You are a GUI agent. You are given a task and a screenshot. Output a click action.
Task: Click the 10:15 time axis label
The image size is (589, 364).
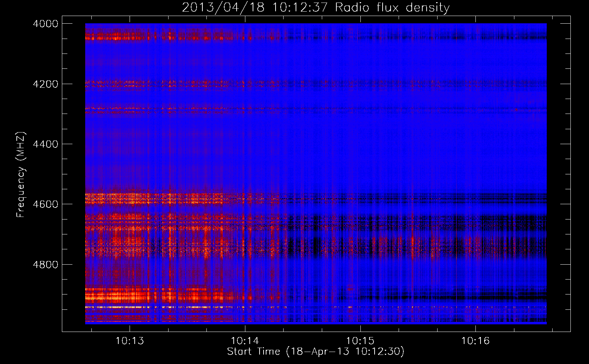tap(360, 341)
